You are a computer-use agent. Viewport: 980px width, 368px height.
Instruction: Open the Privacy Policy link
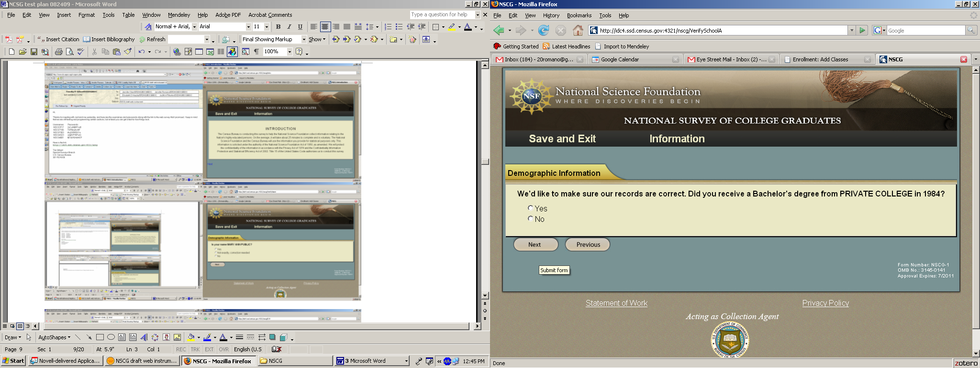825,303
